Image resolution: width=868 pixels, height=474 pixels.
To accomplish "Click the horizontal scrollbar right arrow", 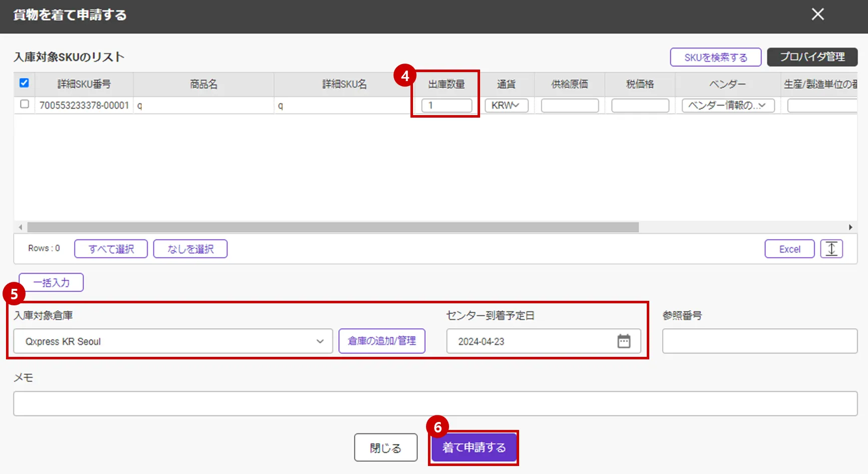I will [850, 227].
